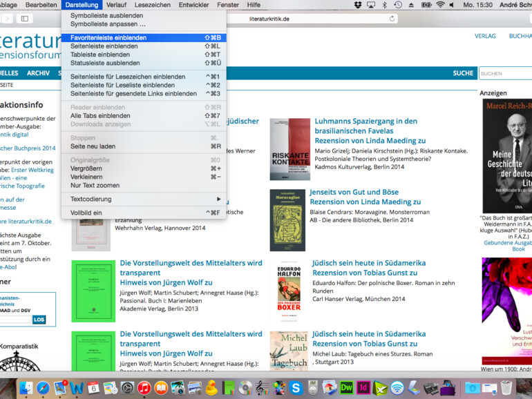Select Favoritenleiste einblenden menu entry
532x399 pixels.
pos(144,38)
